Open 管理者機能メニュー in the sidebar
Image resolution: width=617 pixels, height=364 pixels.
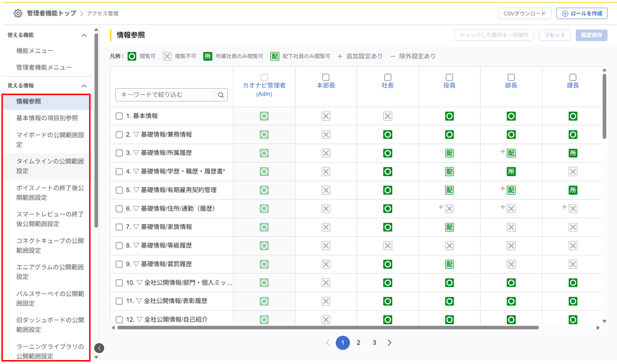point(44,67)
